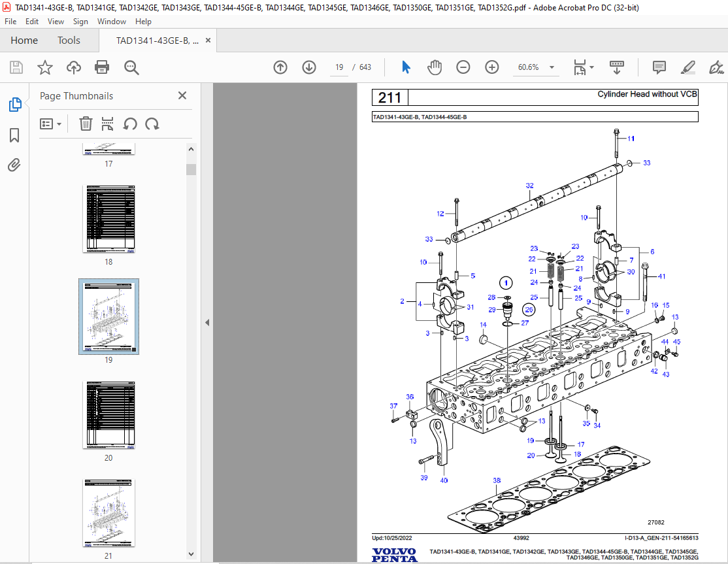The height and width of the screenshot is (564, 728).
Task: Close the TAD1341-43GE-B document tab
Action: 208,41
